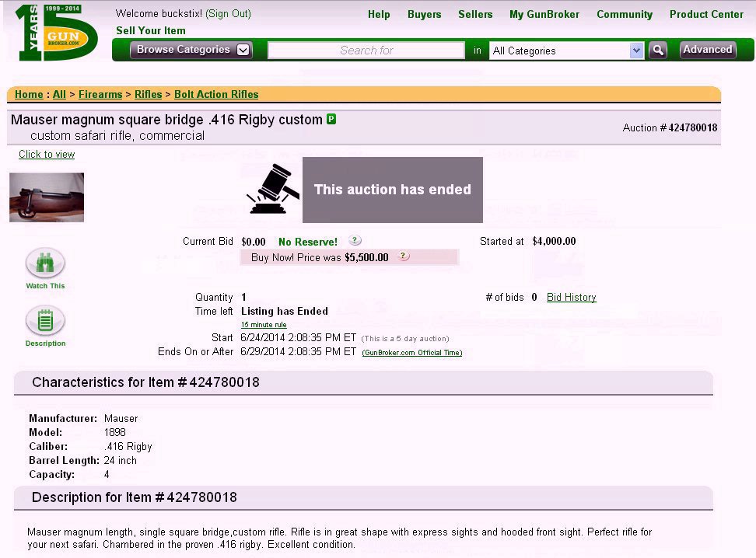
Task: Click the magnifying glass search icon
Action: click(x=658, y=50)
